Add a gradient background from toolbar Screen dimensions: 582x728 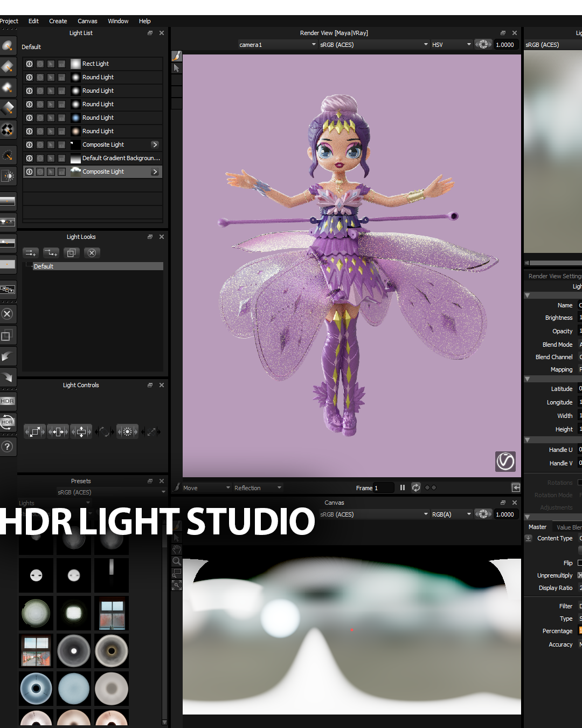[x=8, y=201]
